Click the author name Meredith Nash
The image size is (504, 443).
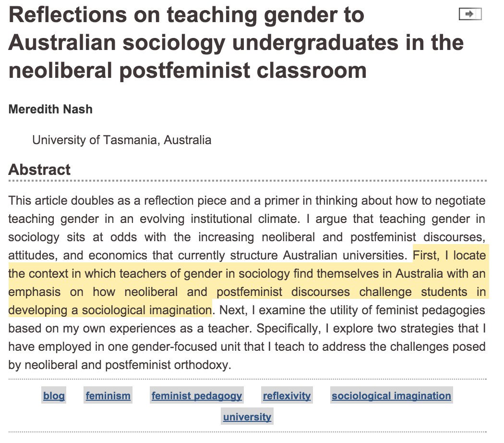(x=50, y=110)
